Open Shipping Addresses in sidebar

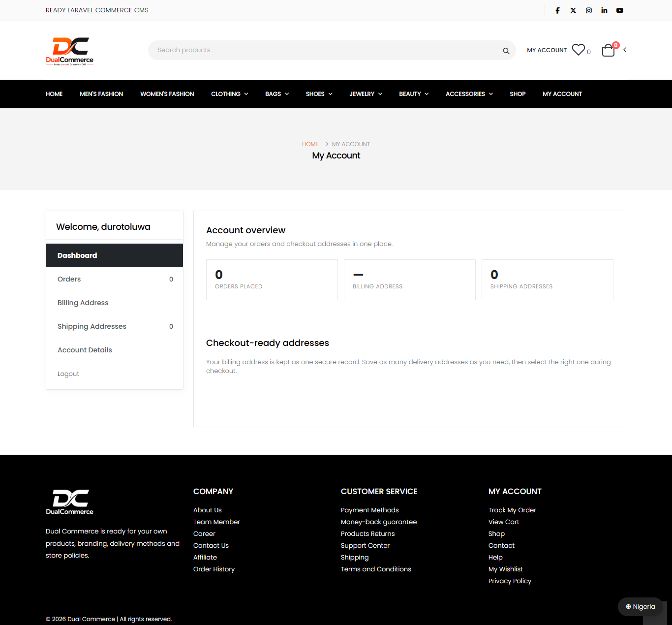115,326
